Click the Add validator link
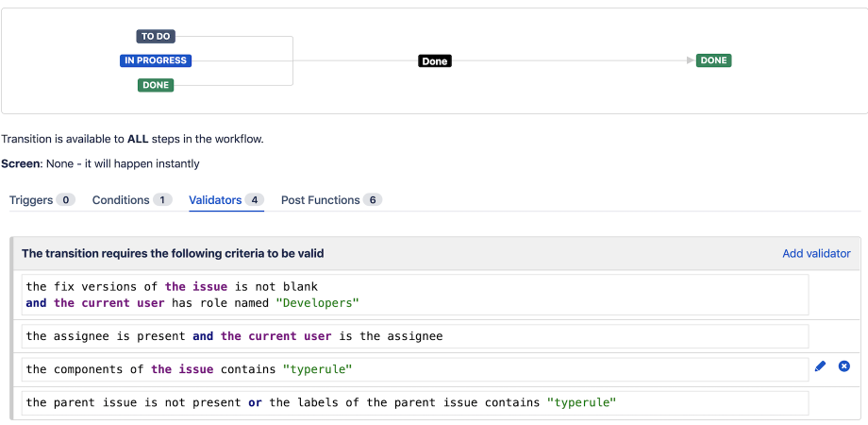Image resolution: width=868 pixels, height=425 pixels. pos(816,253)
